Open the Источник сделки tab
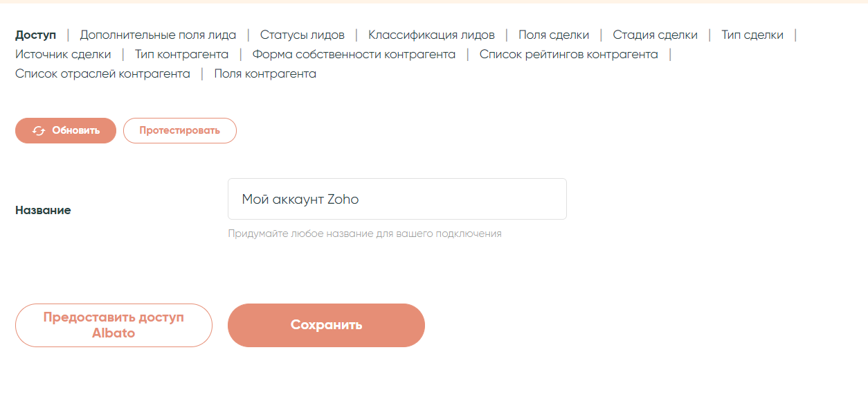This screenshot has height=395, width=868. tap(63, 54)
